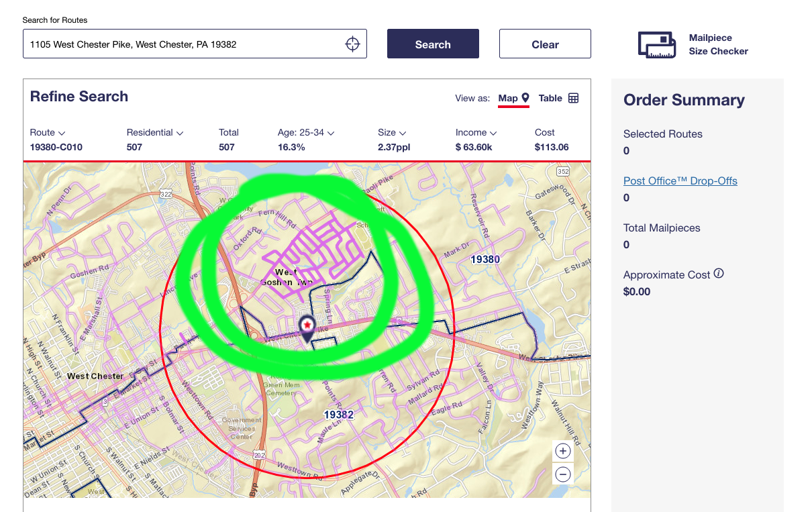This screenshot has width=812, height=512.
Task: Click the map zoom in plus button
Action: (563, 451)
